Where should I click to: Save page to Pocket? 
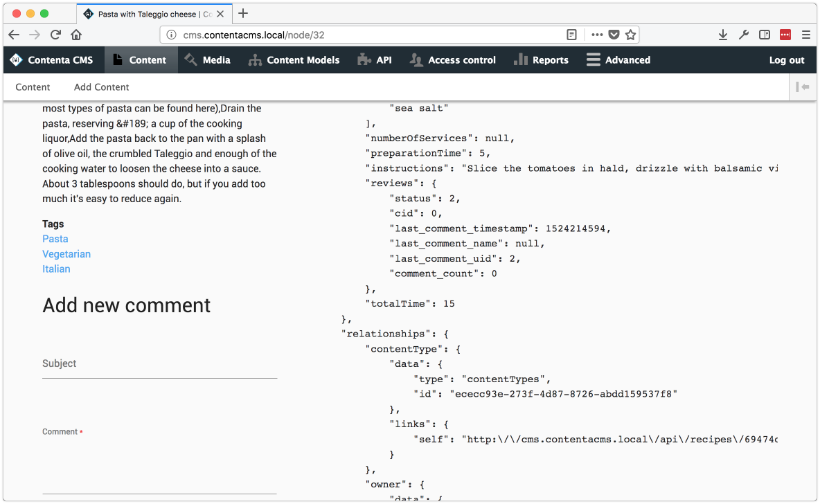614,35
